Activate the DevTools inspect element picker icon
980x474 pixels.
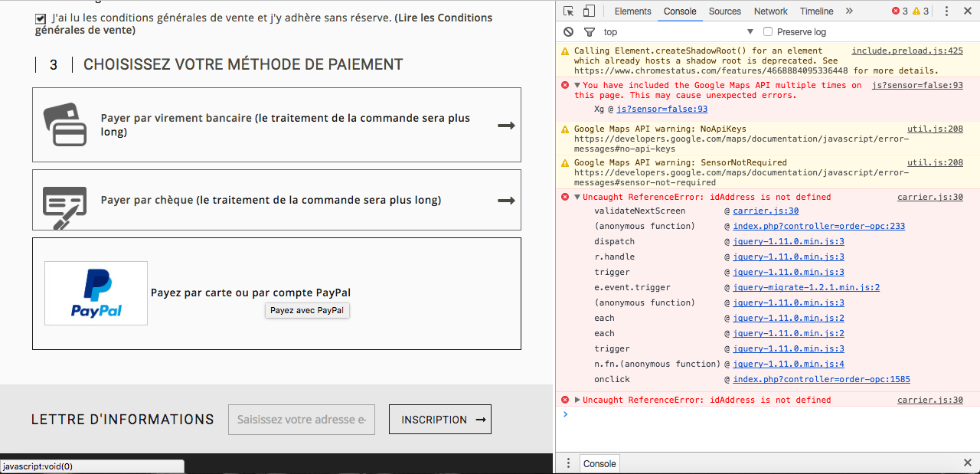(569, 11)
